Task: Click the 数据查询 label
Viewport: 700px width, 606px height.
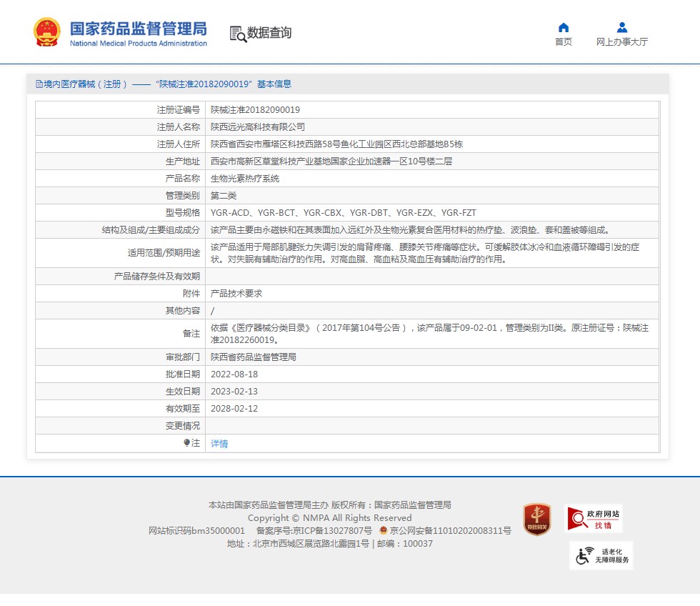Action: (269, 33)
